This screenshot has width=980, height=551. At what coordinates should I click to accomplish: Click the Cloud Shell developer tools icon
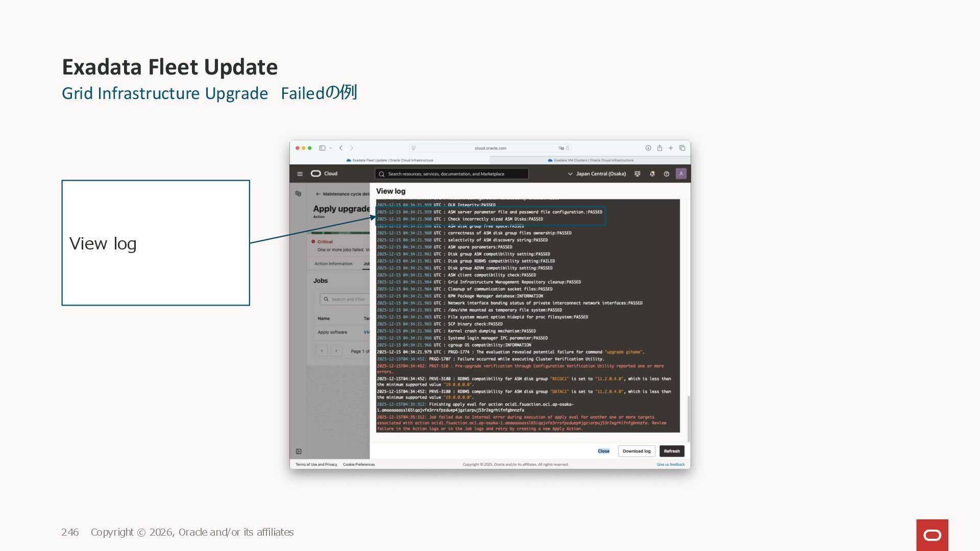[x=638, y=174]
